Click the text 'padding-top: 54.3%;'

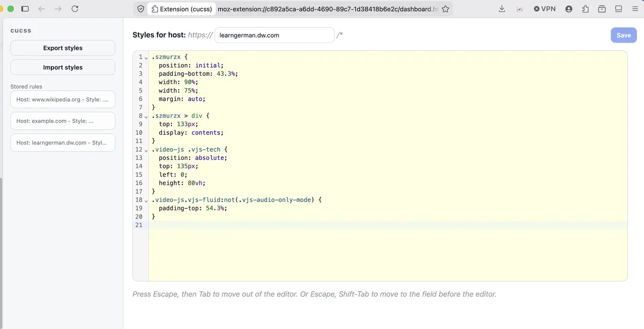pos(193,208)
